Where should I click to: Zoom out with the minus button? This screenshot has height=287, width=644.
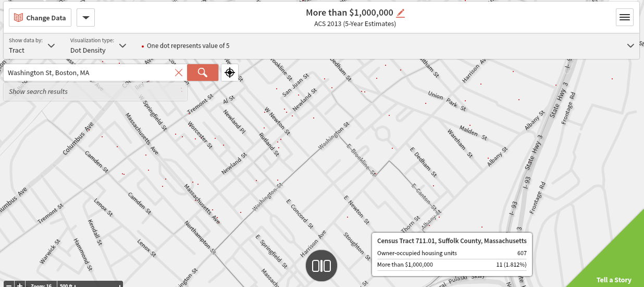point(9,285)
